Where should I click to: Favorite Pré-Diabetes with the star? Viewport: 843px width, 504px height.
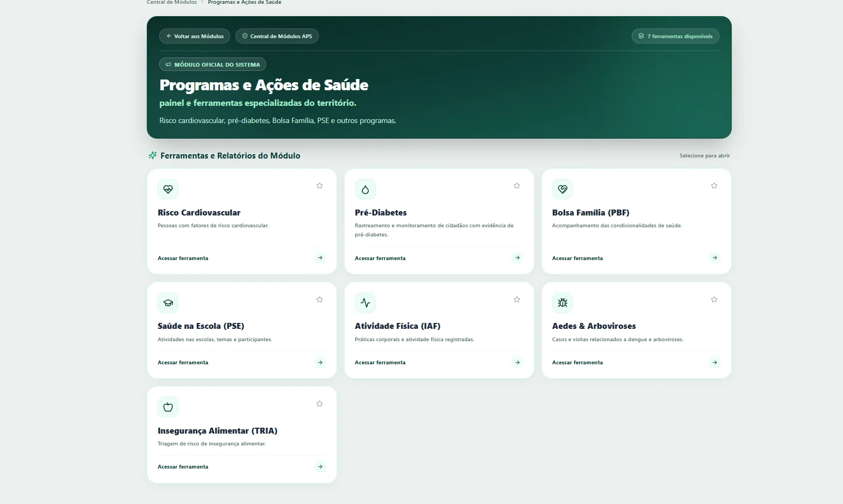(x=517, y=185)
